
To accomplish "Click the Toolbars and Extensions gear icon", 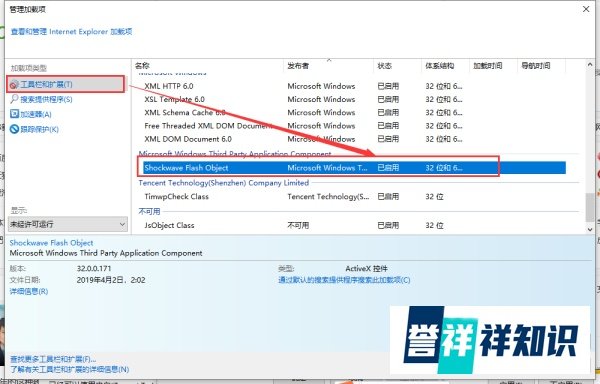I will click(x=14, y=85).
